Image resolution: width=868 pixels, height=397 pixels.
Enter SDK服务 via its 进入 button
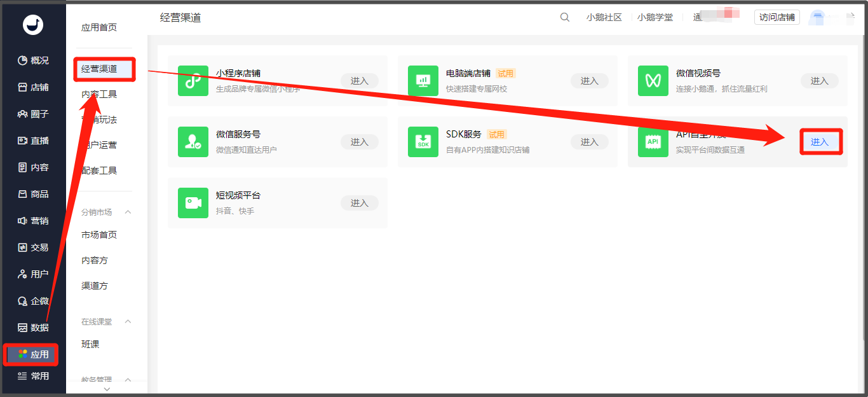coord(590,142)
